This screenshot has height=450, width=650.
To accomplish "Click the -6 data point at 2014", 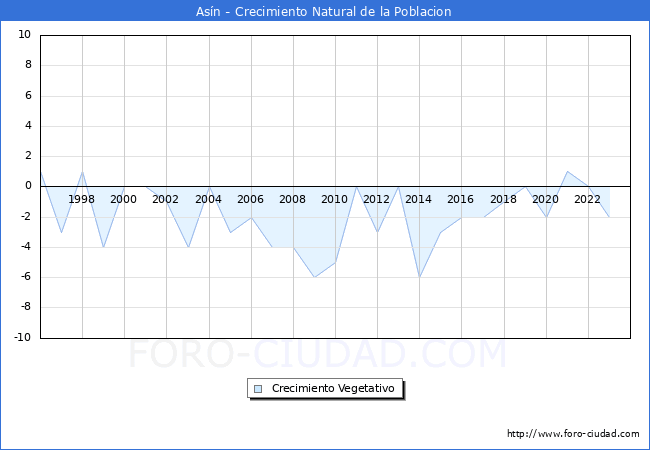I will pos(420,277).
